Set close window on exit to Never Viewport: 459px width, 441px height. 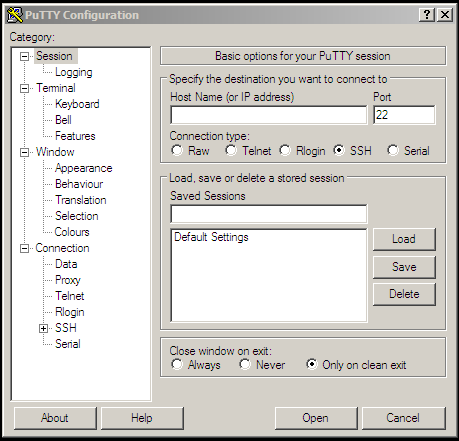coord(245,364)
